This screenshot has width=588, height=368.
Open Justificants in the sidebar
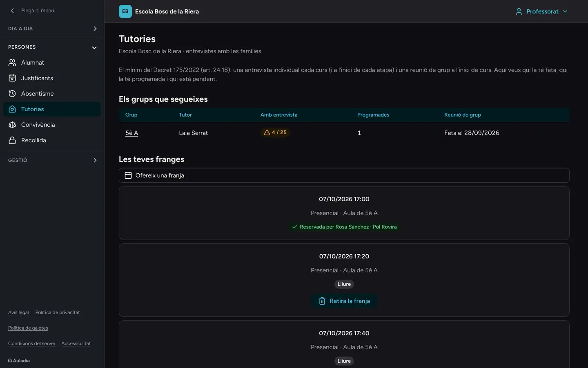[52, 78]
